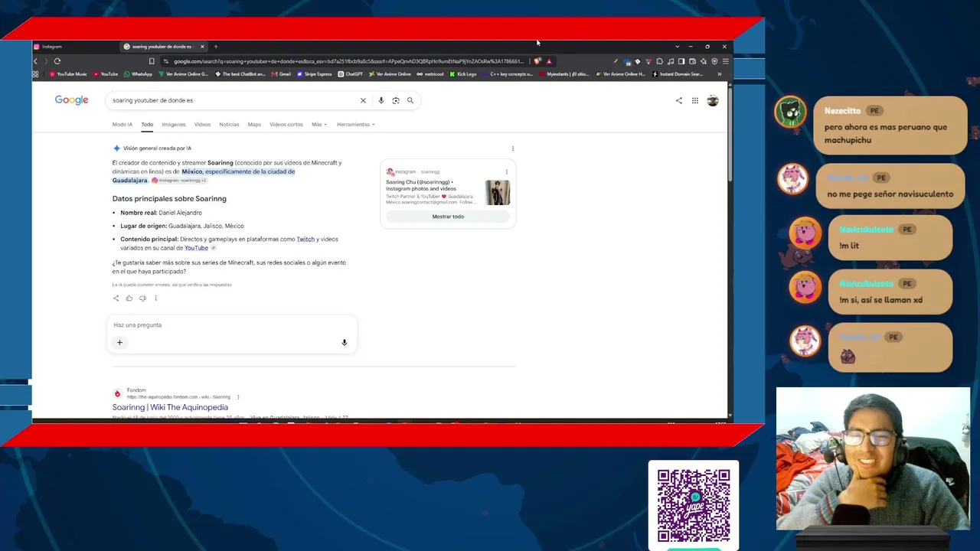Open the Brave Shields lion icon

538,61
